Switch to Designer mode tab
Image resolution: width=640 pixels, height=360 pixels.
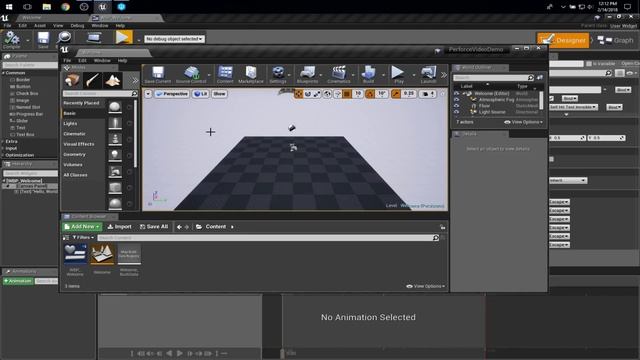click(563, 40)
